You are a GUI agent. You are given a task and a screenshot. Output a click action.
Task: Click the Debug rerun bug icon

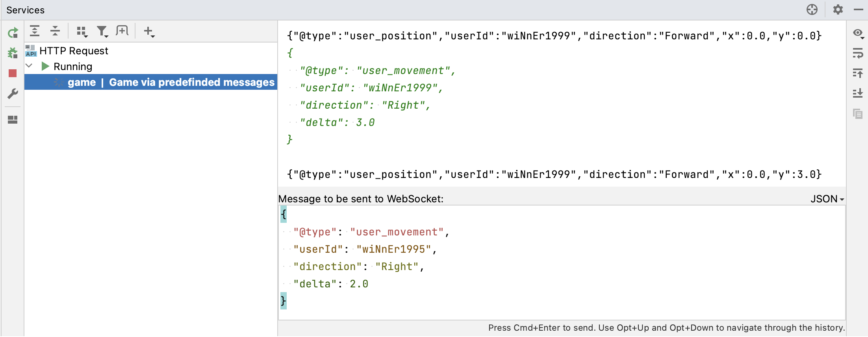click(x=13, y=53)
